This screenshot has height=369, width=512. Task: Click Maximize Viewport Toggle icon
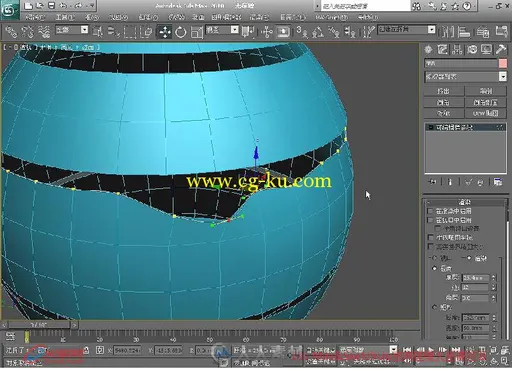coord(505,361)
